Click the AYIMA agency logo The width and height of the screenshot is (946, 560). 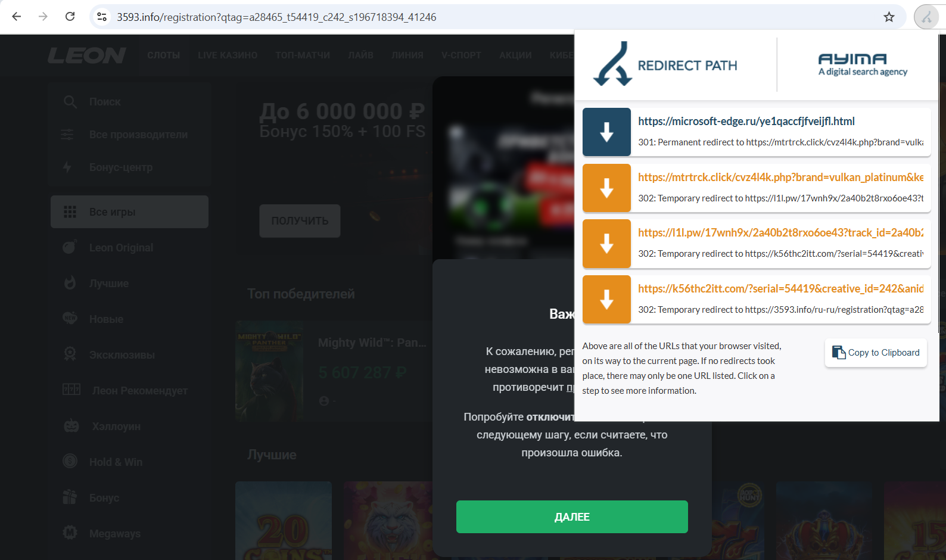coord(863,64)
